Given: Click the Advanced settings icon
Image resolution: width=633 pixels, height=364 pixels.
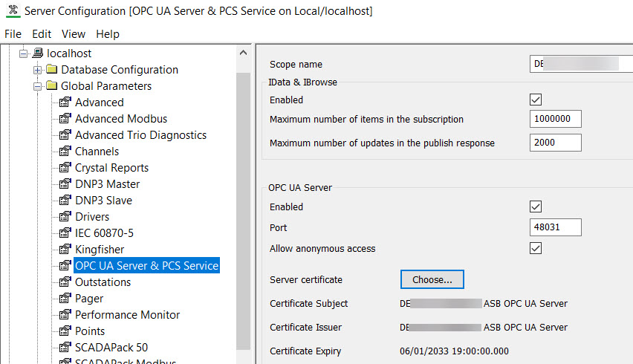Looking at the screenshot, I should [x=65, y=102].
